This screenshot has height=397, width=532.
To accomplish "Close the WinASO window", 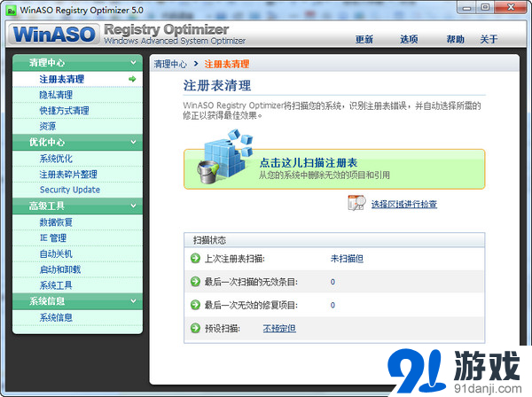I will tap(511, 7).
